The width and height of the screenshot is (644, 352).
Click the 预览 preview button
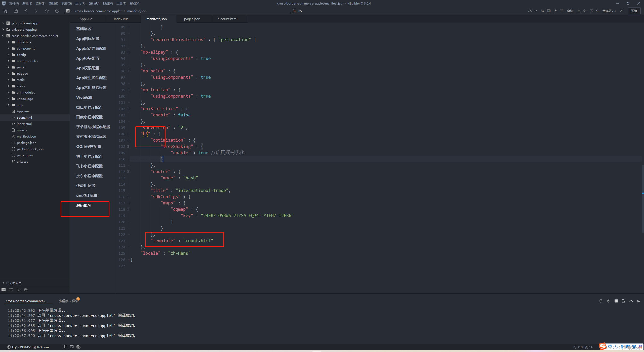(634, 11)
